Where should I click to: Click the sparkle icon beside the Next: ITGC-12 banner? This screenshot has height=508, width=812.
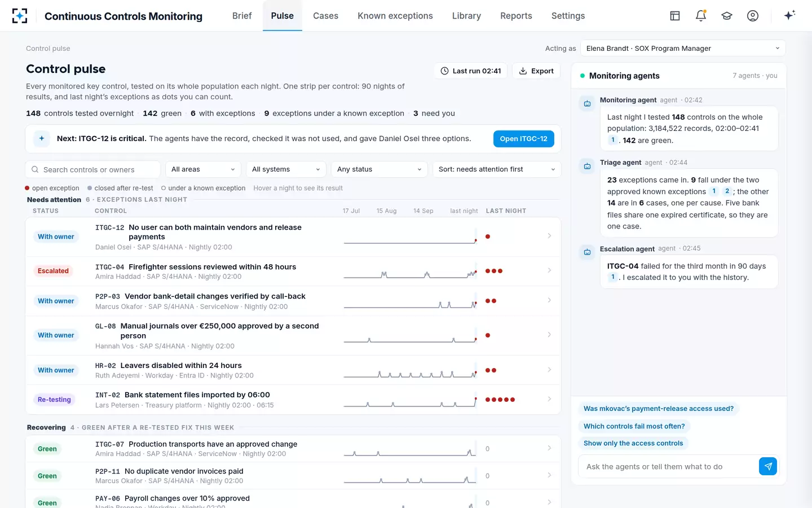[x=42, y=138]
